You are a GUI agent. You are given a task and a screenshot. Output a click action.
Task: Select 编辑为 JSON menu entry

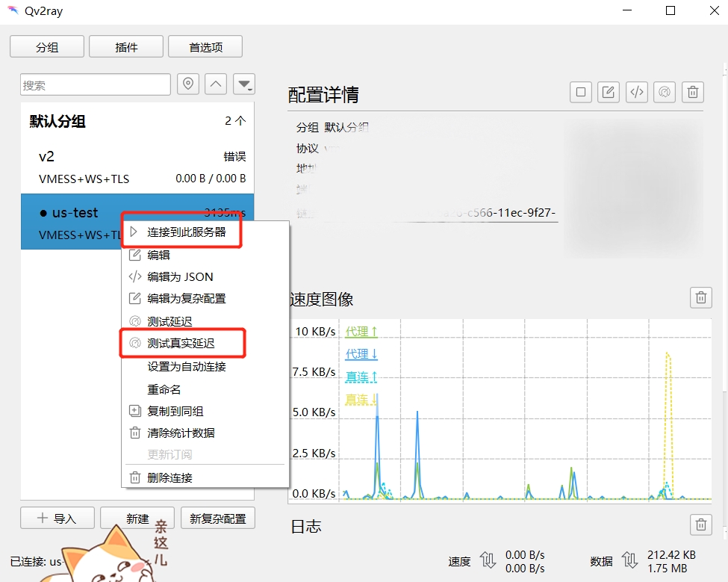tap(180, 276)
